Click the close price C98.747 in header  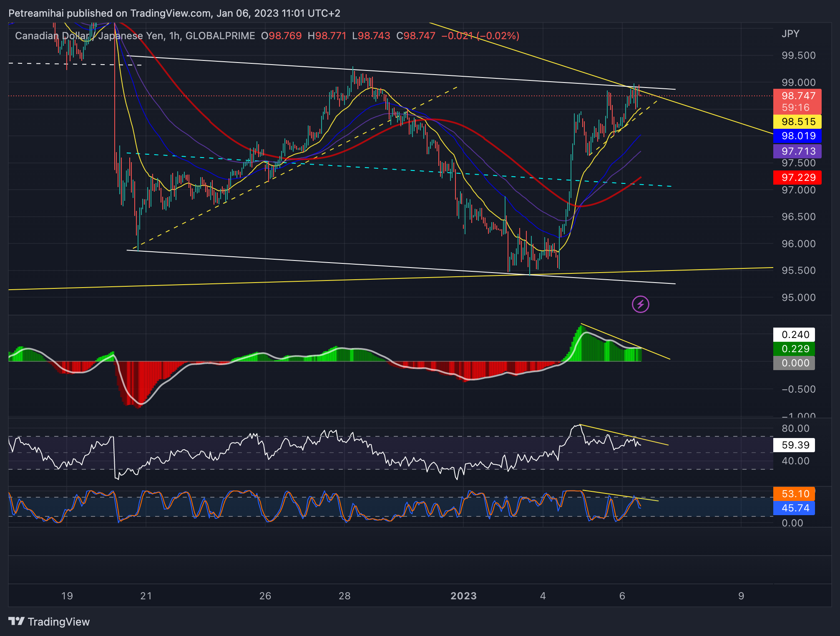tap(416, 36)
